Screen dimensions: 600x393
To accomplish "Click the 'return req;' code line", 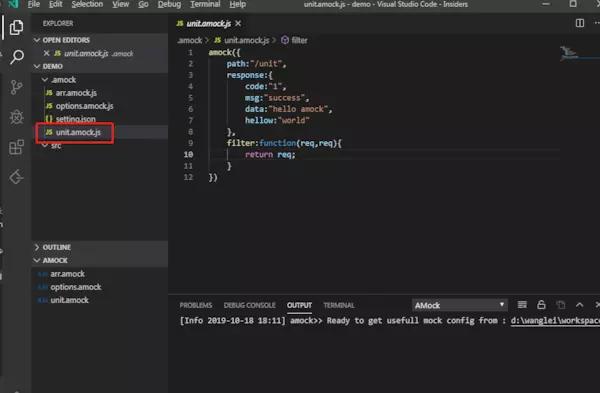I will [x=270, y=155].
